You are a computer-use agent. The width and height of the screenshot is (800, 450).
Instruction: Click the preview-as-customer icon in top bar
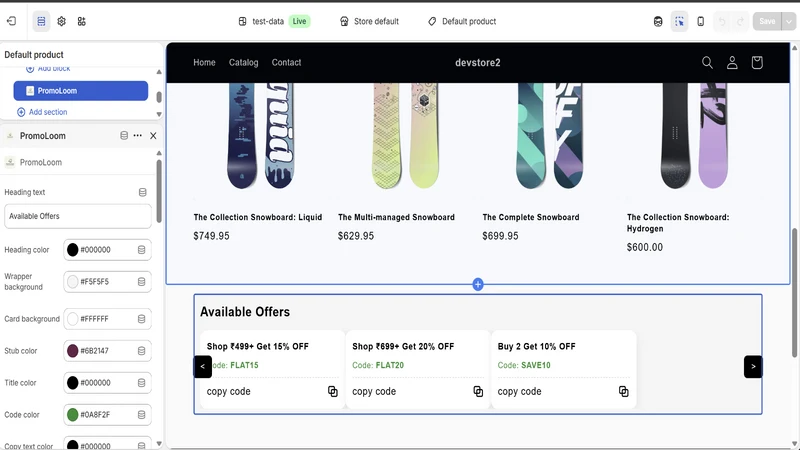tap(658, 21)
